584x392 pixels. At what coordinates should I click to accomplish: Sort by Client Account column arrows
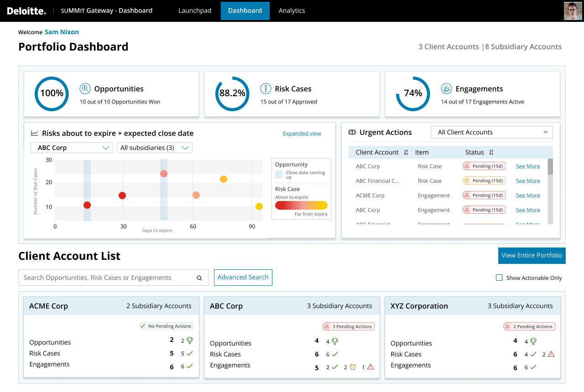tap(406, 152)
